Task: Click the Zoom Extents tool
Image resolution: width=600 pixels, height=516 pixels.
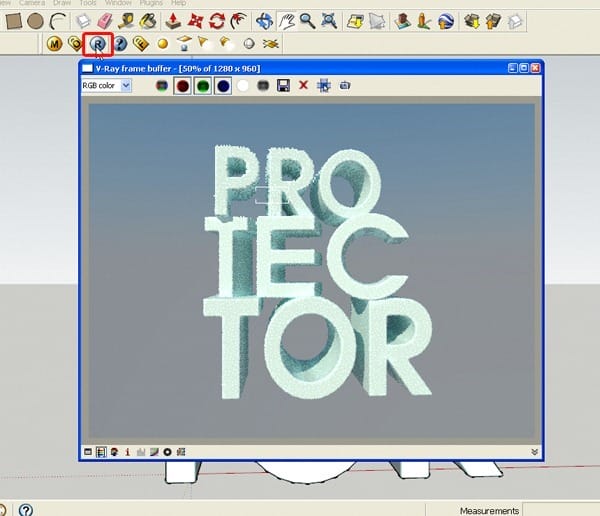Action: coord(329,21)
